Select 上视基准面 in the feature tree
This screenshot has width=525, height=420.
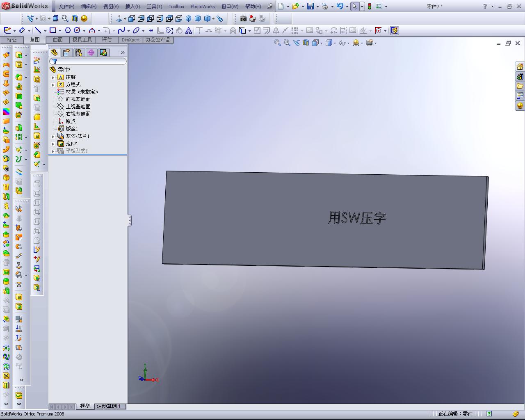pos(78,107)
